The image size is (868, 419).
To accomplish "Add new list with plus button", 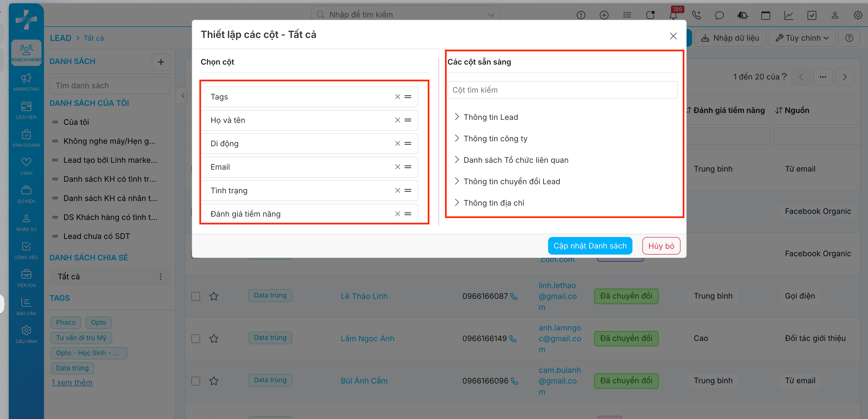I will pyautogui.click(x=161, y=62).
